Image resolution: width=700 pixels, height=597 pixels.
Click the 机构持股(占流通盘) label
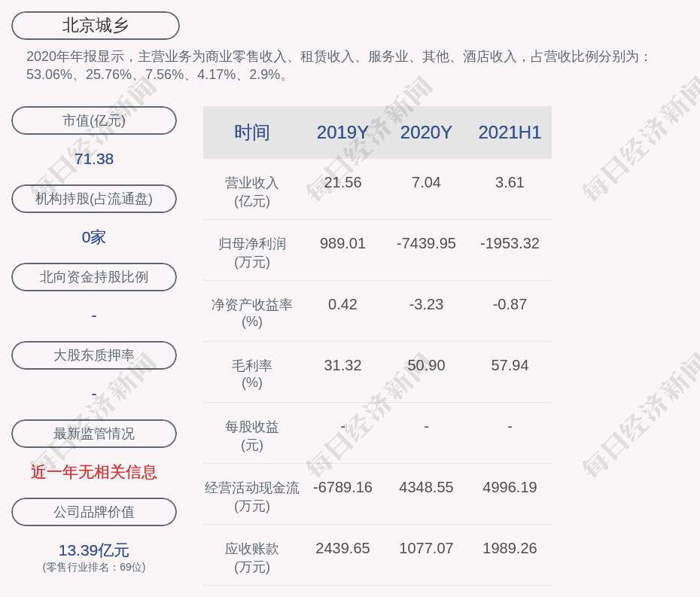(94, 199)
